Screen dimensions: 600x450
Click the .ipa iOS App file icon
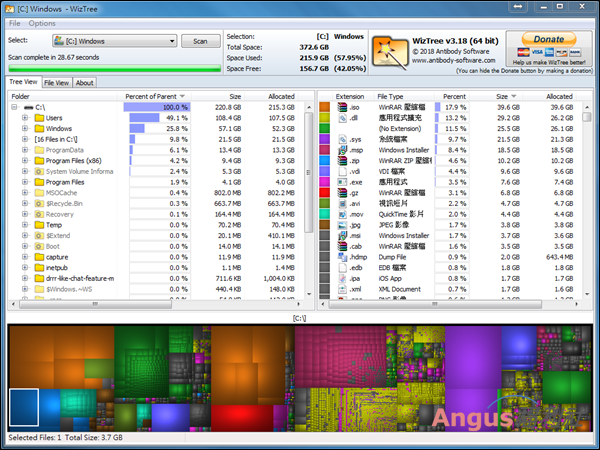pos(342,279)
